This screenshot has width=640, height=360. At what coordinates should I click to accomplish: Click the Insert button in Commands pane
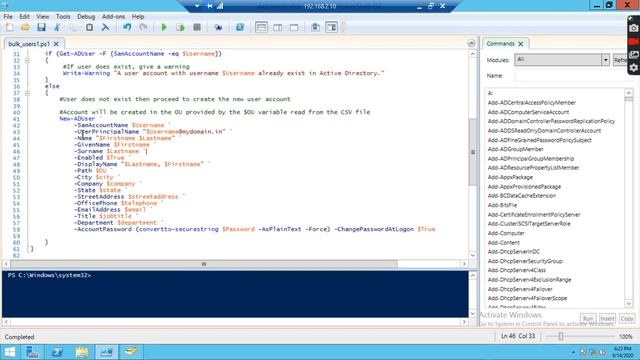pos(607,318)
